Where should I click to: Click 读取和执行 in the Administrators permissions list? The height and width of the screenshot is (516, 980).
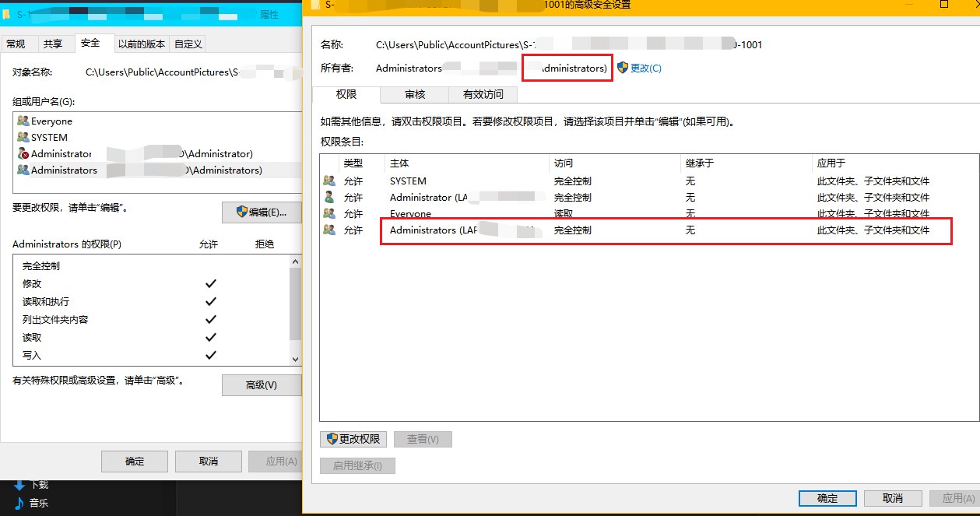46,301
